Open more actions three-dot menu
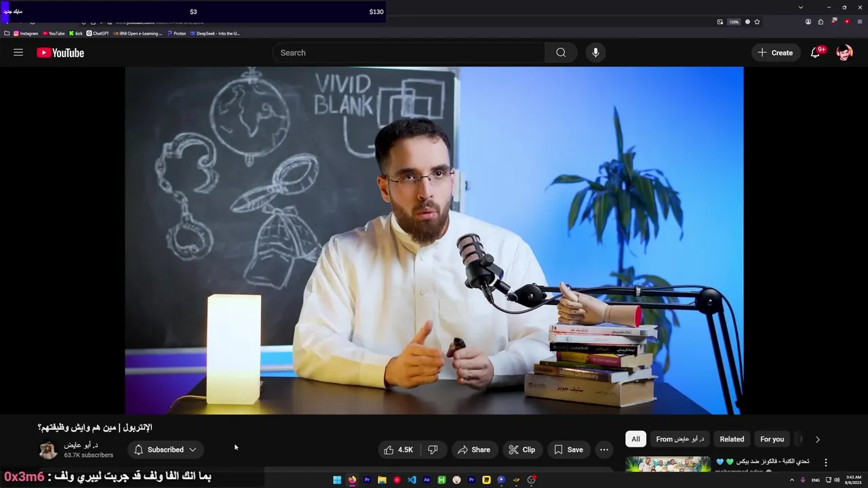This screenshot has width=868, height=488. point(604,449)
